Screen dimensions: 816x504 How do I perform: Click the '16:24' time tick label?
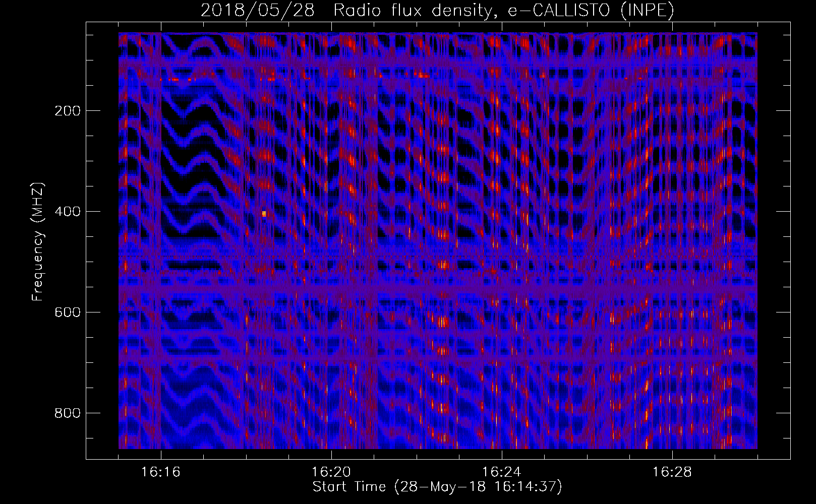click(x=502, y=472)
